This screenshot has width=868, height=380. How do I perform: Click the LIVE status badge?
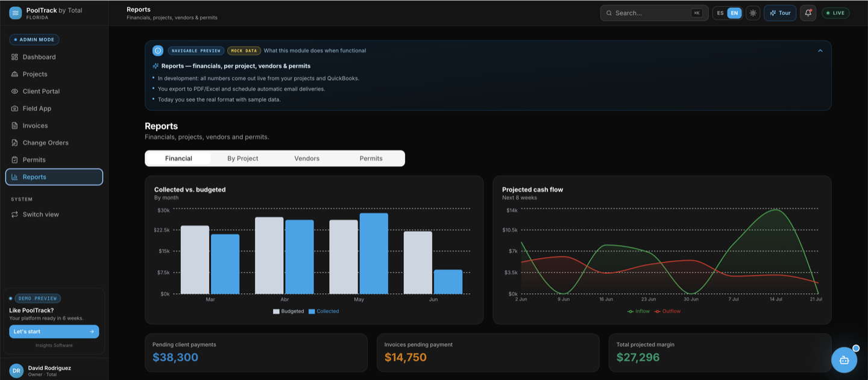(835, 13)
